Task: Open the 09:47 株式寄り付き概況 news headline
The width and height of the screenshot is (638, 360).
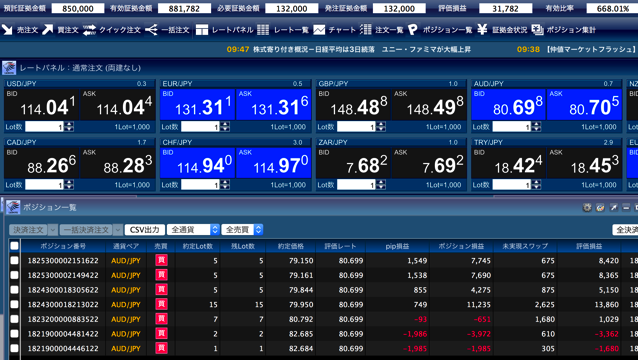Action: 349,49
